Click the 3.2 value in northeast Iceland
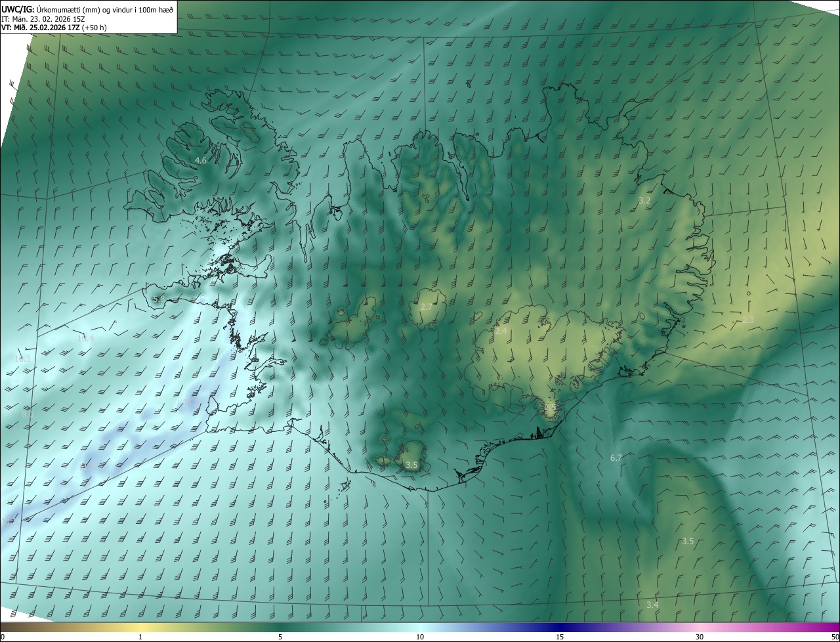The width and height of the screenshot is (840, 642). coord(644,200)
